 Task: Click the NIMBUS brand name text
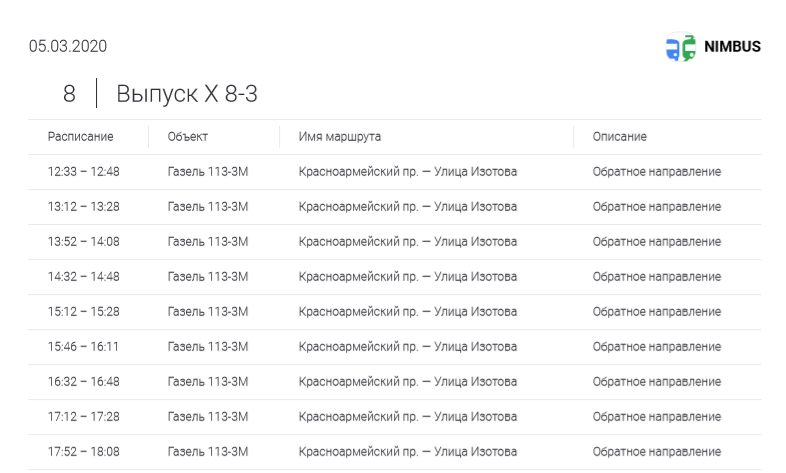click(x=732, y=47)
